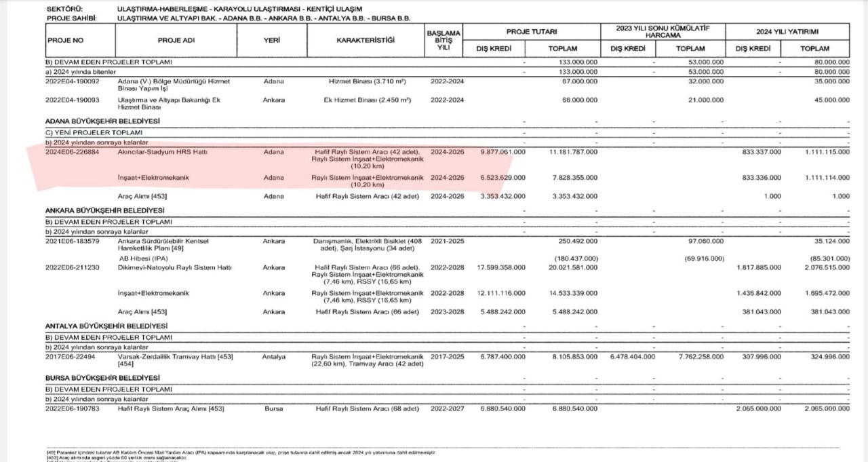The height and width of the screenshot is (462, 868).
Task: Click the 'PROJE NO' column header
Action: [66, 40]
